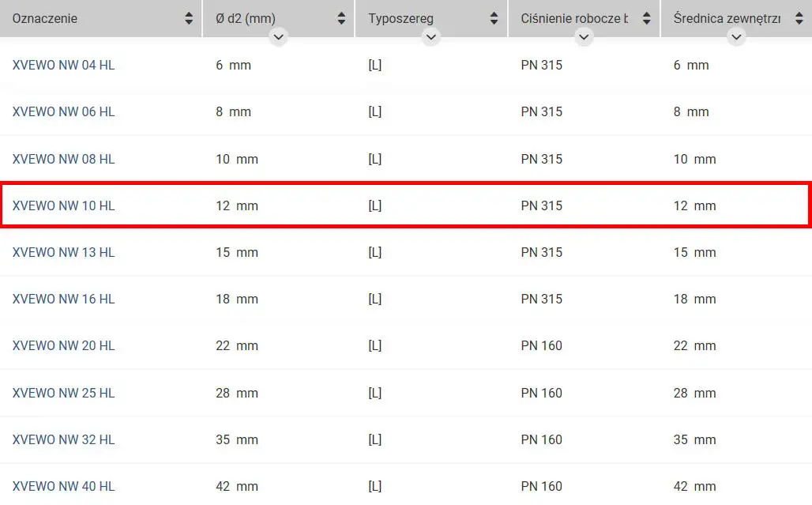812x505 pixels.
Task: Open filter chevron under Średnica zewnętrzna
Action: (736, 36)
